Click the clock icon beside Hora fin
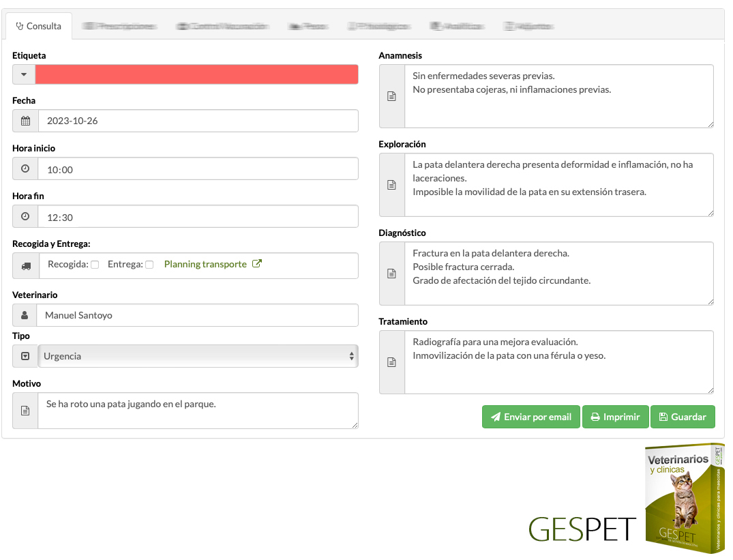The image size is (733, 560). click(25, 216)
